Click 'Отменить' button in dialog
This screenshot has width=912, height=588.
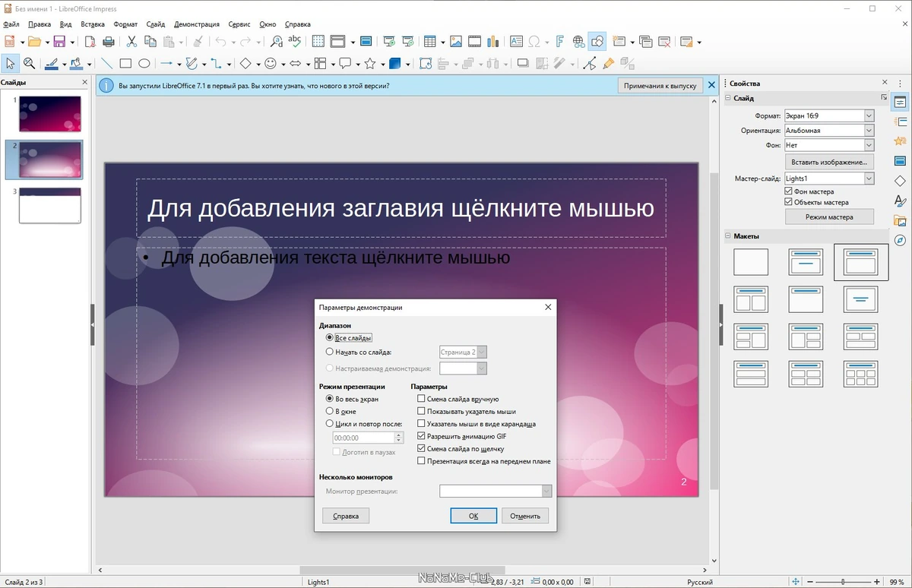pyautogui.click(x=525, y=516)
